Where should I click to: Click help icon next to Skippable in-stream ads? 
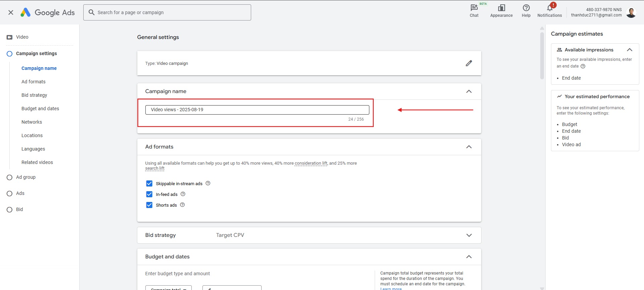click(x=208, y=183)
